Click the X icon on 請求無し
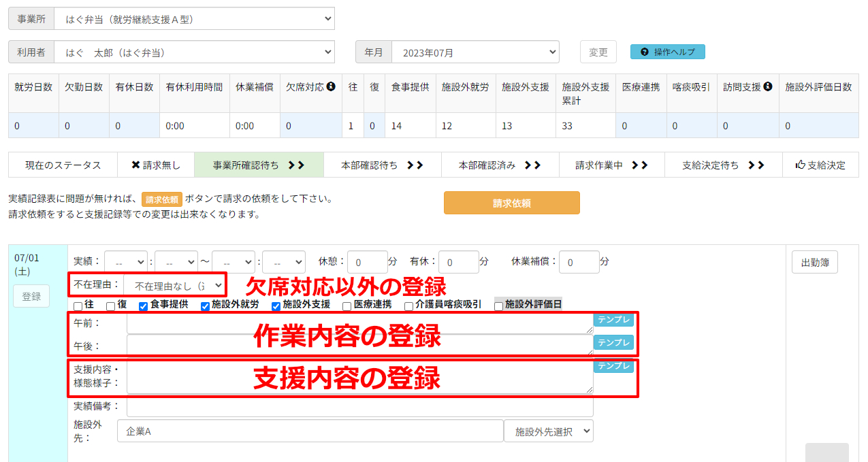 (135, 165)
